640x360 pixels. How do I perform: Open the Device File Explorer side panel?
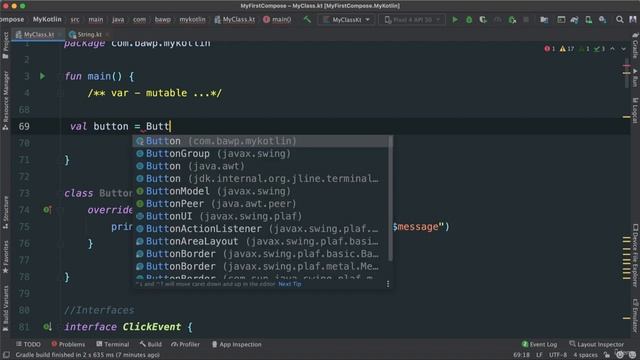click(x=635, y=255)
